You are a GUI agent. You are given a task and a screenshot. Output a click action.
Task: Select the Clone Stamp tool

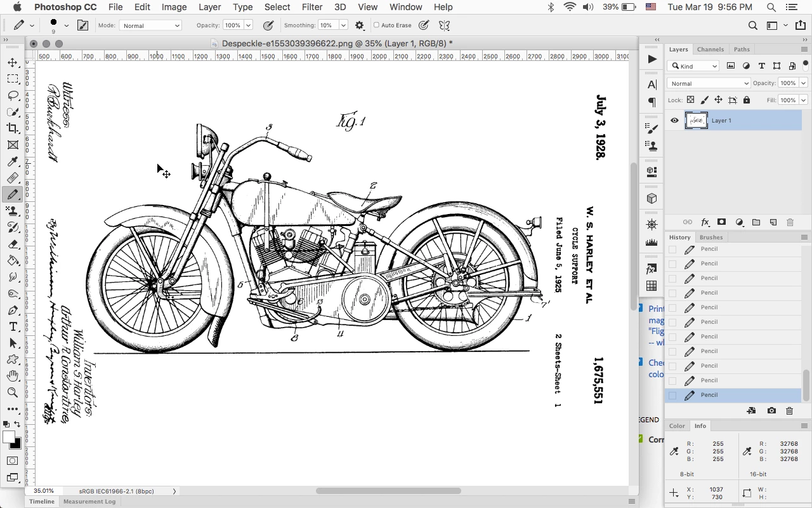[x=13, y=211]
